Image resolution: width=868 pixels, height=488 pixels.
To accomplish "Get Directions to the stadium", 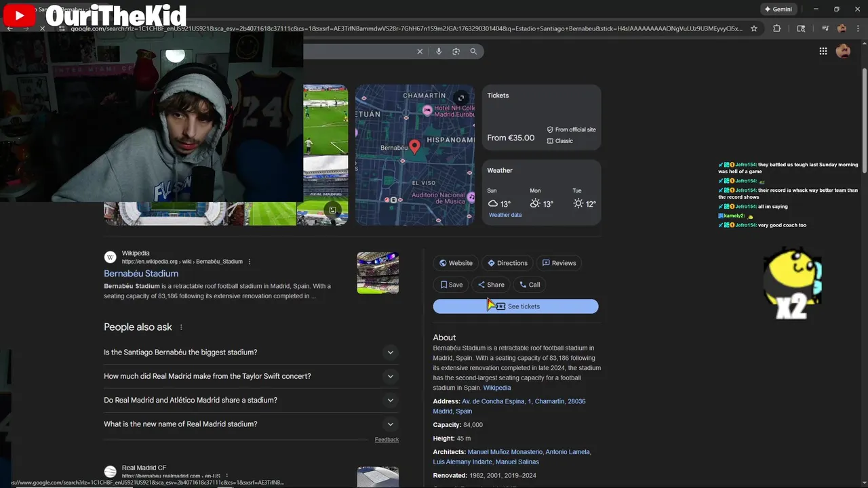I will [507, 263].
